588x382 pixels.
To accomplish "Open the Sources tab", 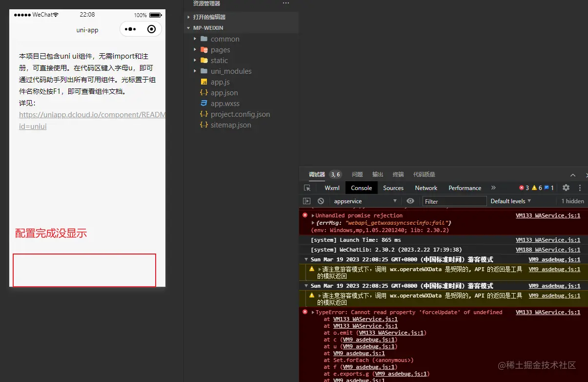I will point(393,188).
